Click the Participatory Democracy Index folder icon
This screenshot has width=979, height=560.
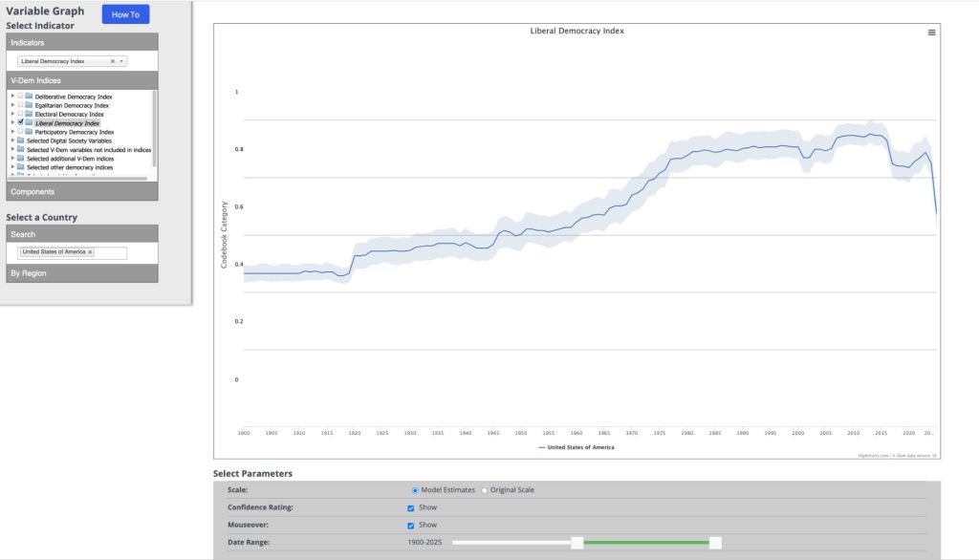coord(29,132)
